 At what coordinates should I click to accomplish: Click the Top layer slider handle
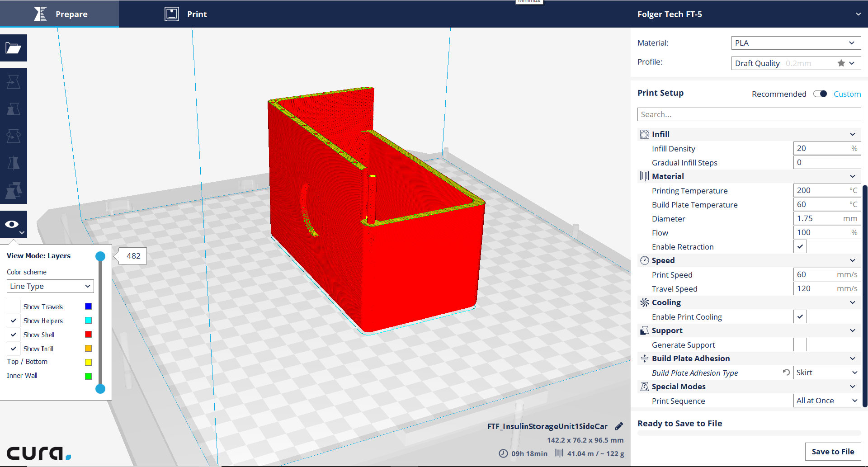pos(100,256)
